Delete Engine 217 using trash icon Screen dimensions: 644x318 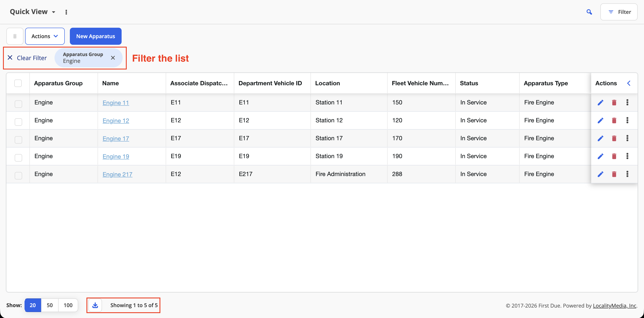click(x=614, y=174)
